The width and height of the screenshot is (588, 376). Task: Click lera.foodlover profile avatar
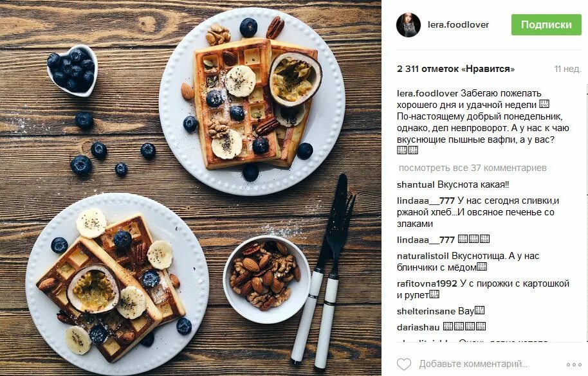click(x=409, y=25)
